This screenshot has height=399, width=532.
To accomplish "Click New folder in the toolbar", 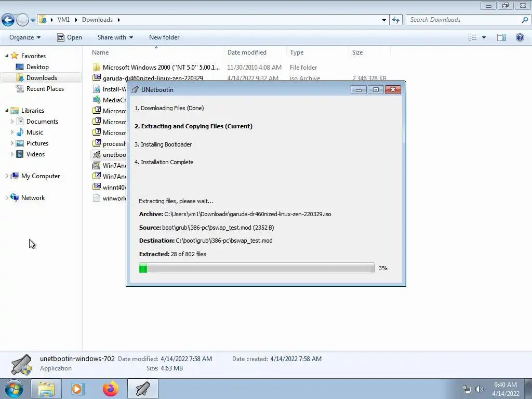I will tap(164, 37).
